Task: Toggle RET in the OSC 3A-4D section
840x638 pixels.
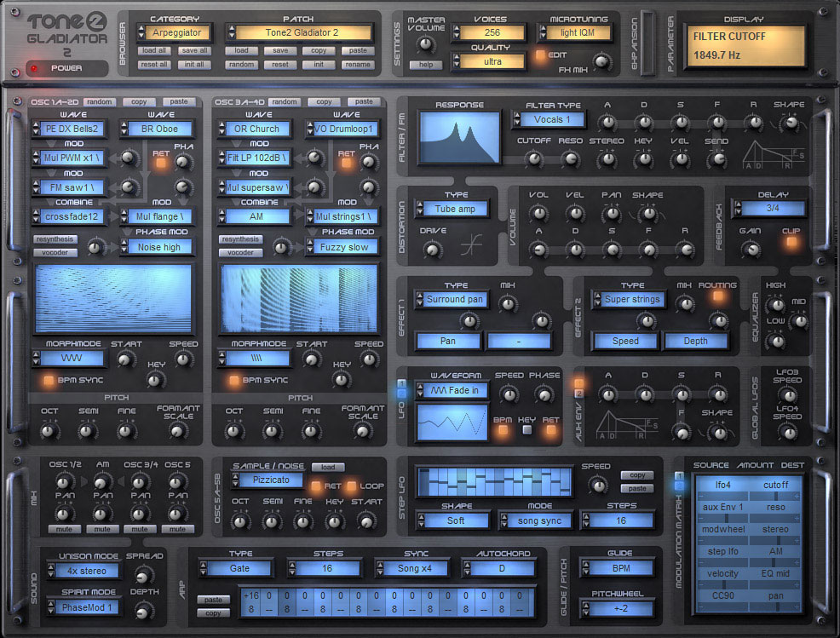Action: tap(346, 164)
